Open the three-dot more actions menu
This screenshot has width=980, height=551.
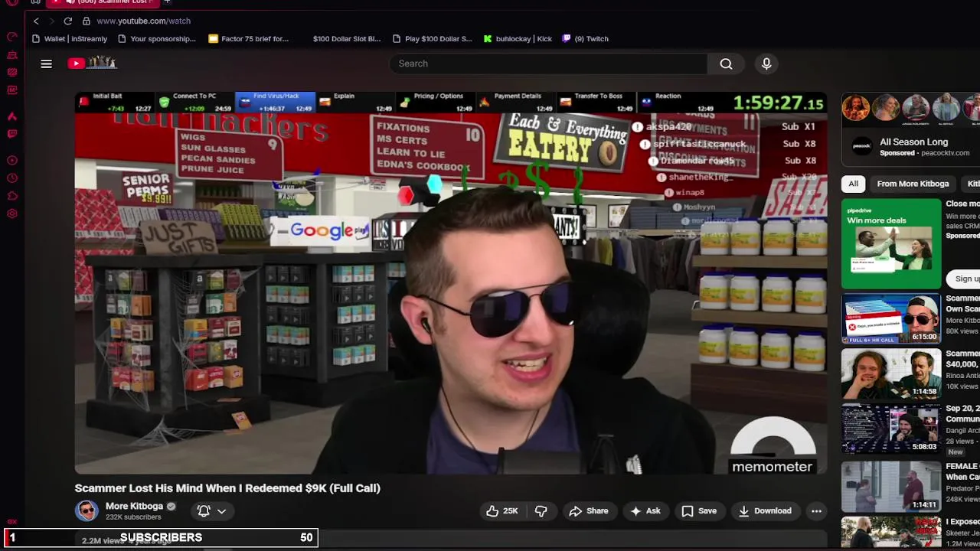pos(816,510)
